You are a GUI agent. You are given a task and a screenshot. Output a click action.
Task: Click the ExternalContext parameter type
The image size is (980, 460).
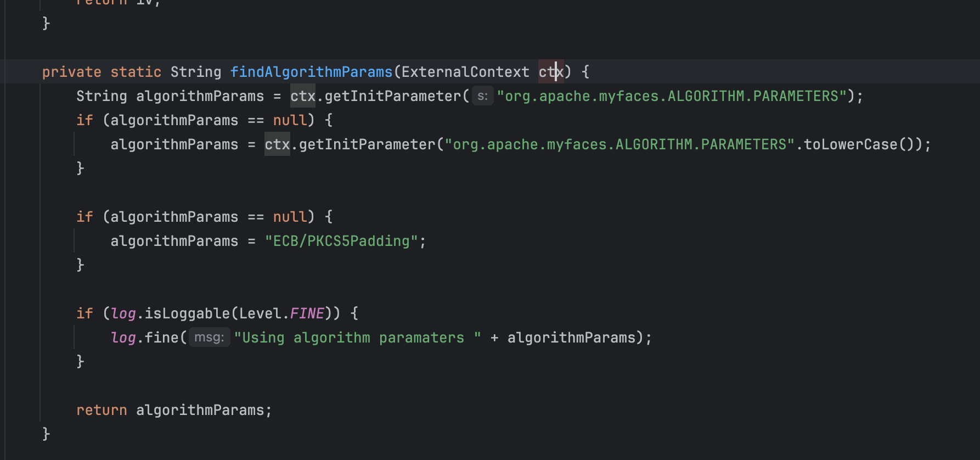[465, 72]
